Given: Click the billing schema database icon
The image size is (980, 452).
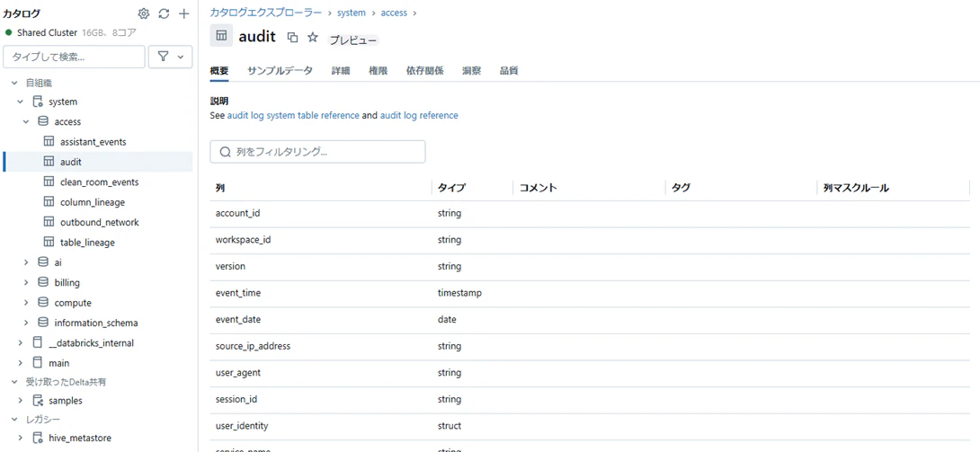Looking at the screenshot, I should tap(43, 283).
